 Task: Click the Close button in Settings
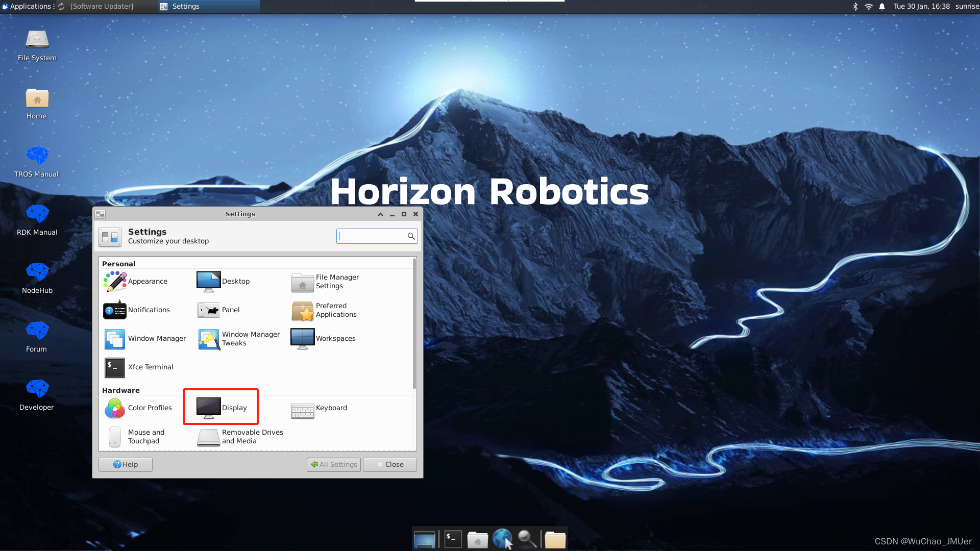pos(390,464)
